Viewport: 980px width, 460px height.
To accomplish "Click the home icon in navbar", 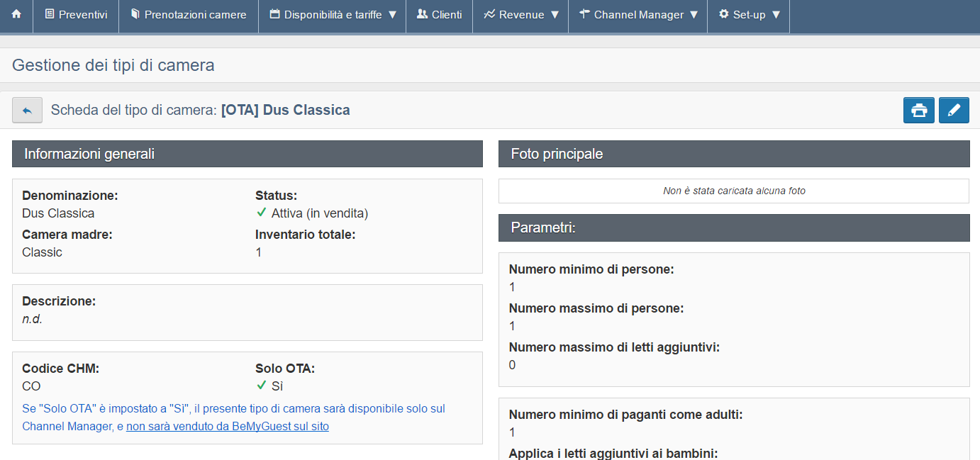I will [16, 15].
